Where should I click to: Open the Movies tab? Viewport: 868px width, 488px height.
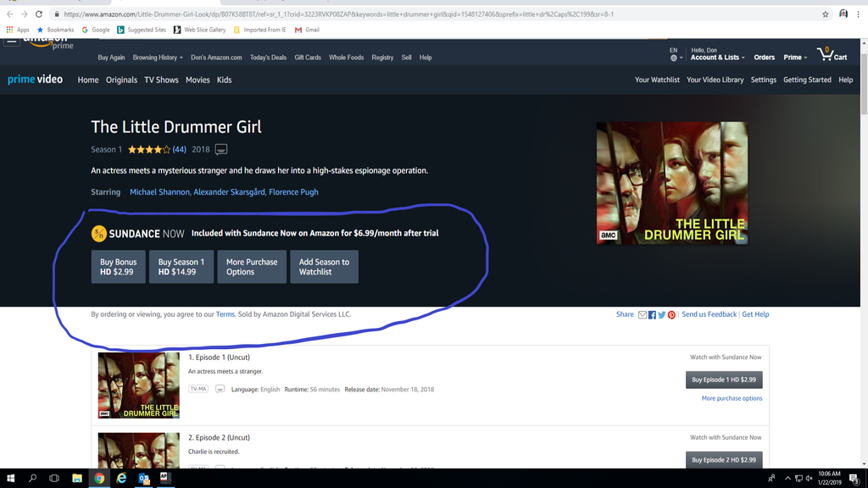click(198, 80)
